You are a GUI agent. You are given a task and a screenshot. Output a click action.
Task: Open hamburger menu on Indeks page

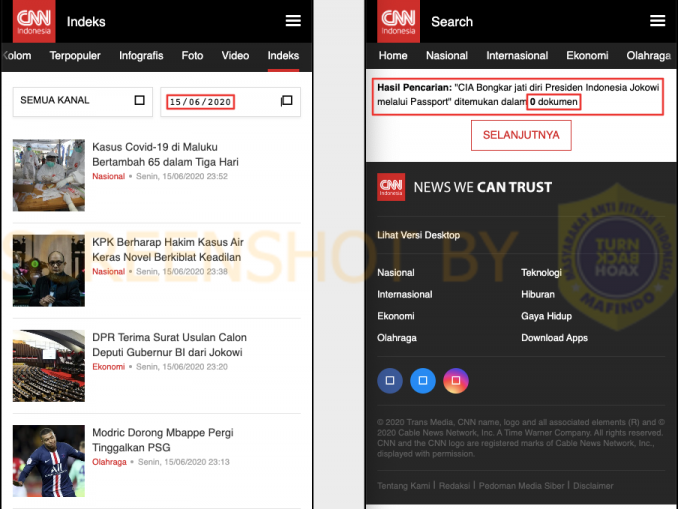coord(293,21)
